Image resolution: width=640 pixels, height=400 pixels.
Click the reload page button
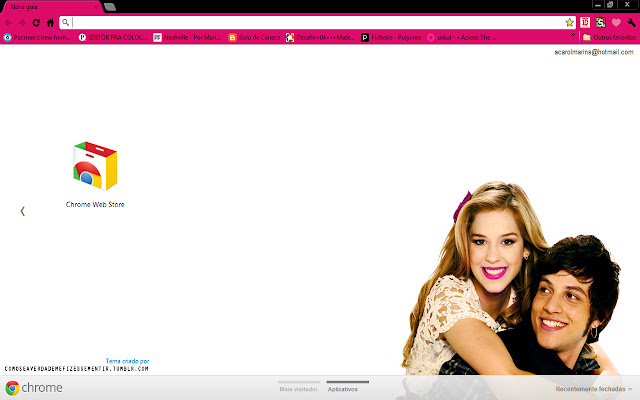click(37, 22)
